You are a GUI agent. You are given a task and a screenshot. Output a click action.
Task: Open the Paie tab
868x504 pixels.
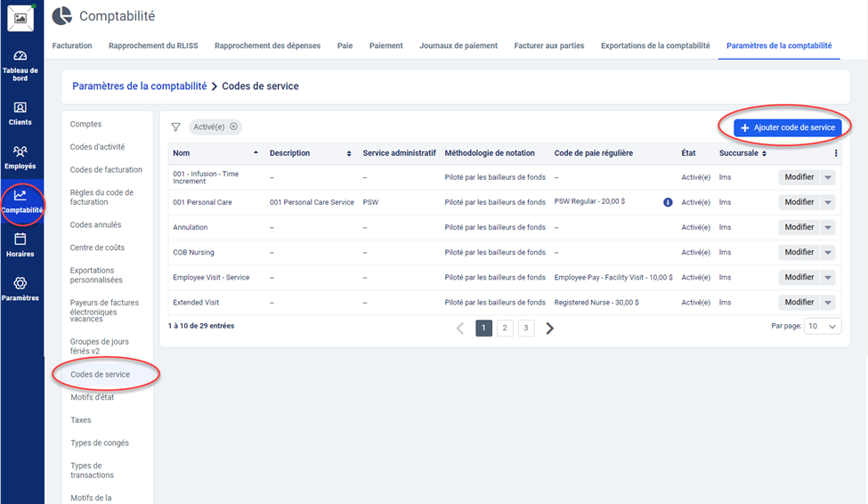345,45
